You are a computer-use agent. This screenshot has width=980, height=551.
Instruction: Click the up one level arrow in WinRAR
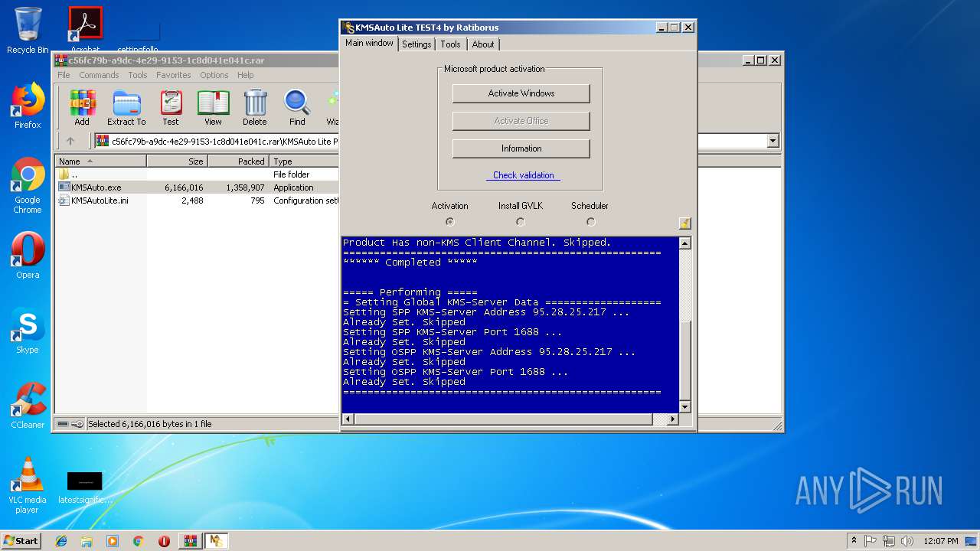70,141
